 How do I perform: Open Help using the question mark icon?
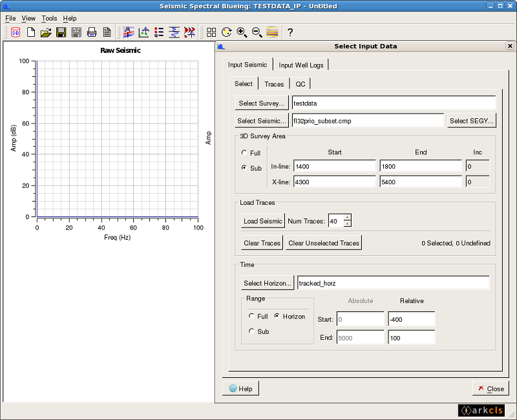290,32
